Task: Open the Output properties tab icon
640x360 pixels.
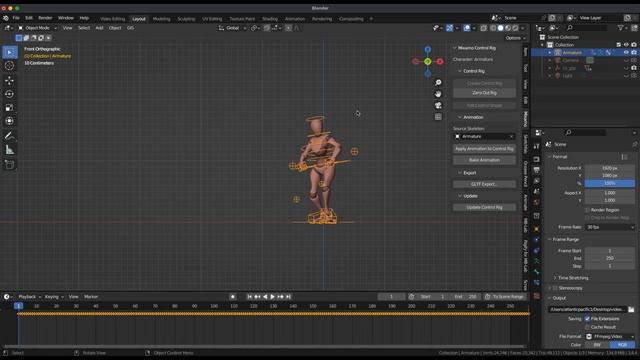Action: [x=536, y=170]
